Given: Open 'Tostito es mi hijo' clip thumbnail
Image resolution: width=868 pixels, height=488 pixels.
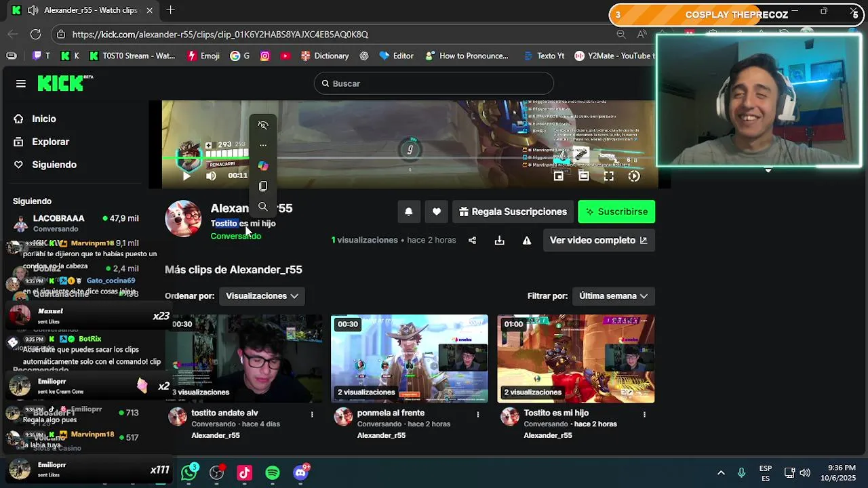Looking at the screenshot, I should [576, 359].
